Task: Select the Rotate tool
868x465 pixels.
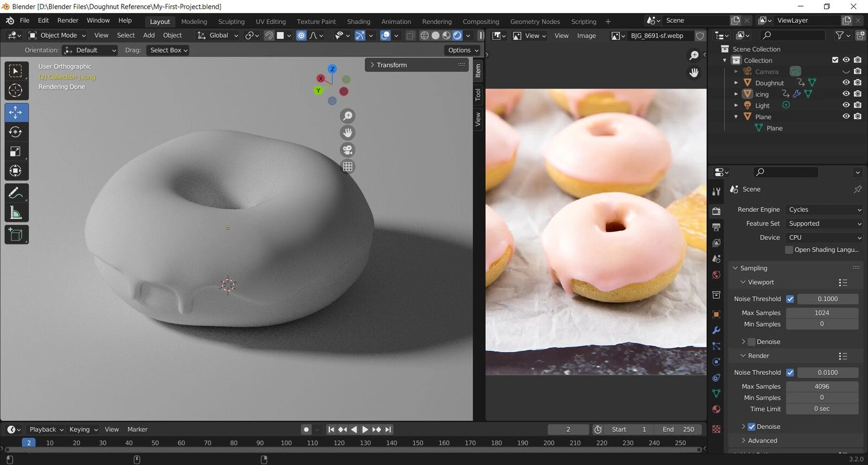Action: click(x=16, y=132)
